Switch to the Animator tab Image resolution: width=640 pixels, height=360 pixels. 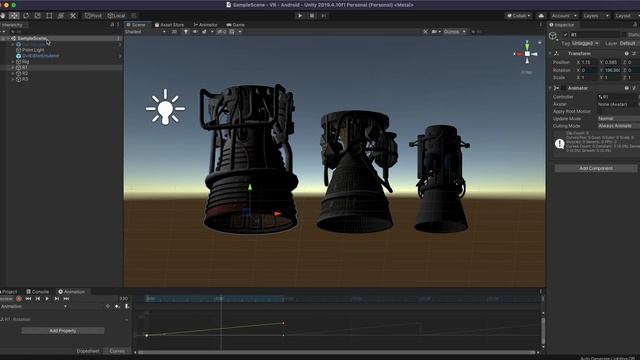(205, 24)
